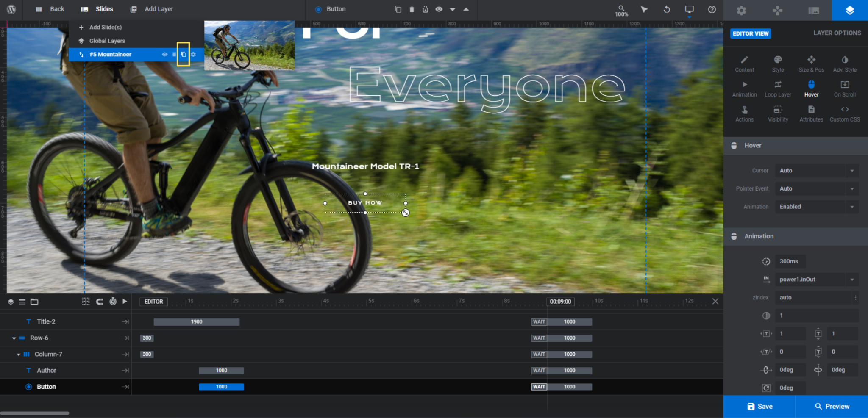Bring selected layer forward with up arrow
The image size is (868, 418).
click(466, 9)
